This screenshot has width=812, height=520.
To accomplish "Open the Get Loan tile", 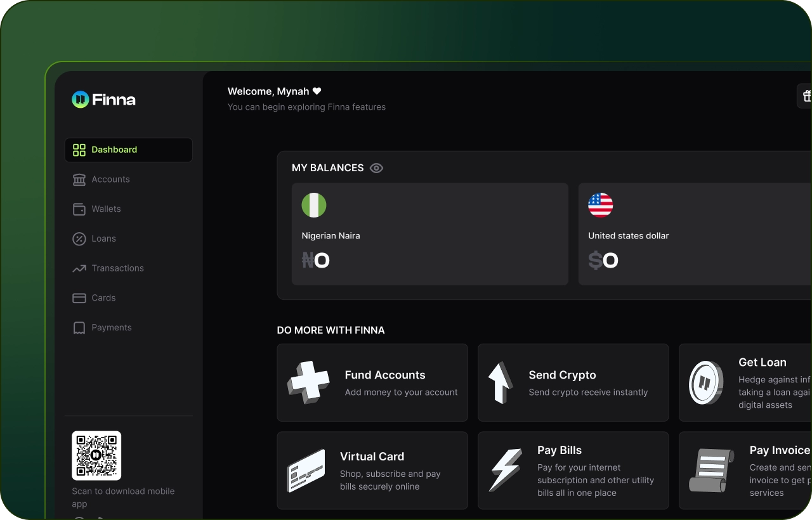I will (x=745, y=383).
